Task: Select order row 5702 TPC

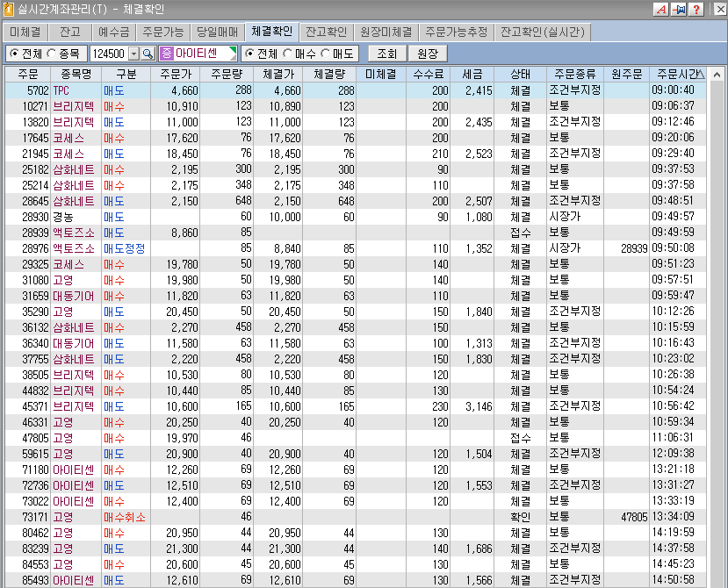Action: pos(356,90)
